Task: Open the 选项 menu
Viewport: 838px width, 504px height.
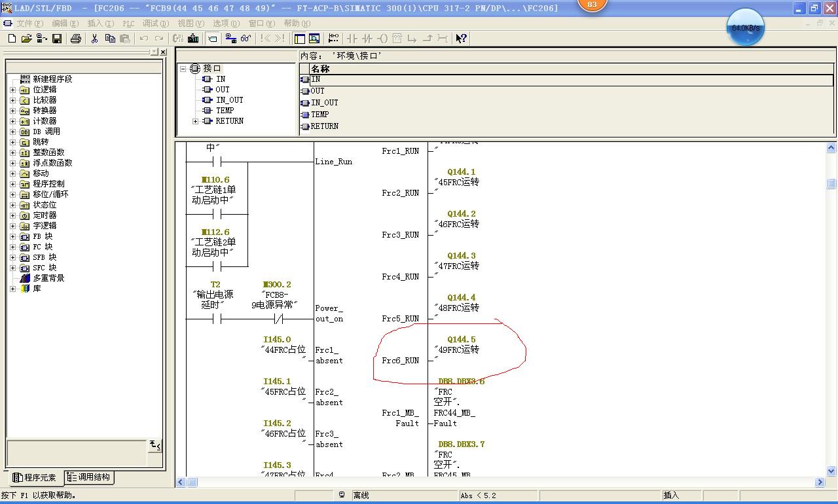Action: (227, 23)
